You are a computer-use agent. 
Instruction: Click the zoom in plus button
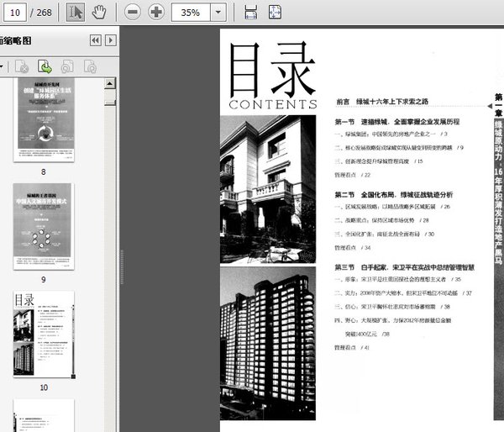pyautogui.click(x=156, y=12)
